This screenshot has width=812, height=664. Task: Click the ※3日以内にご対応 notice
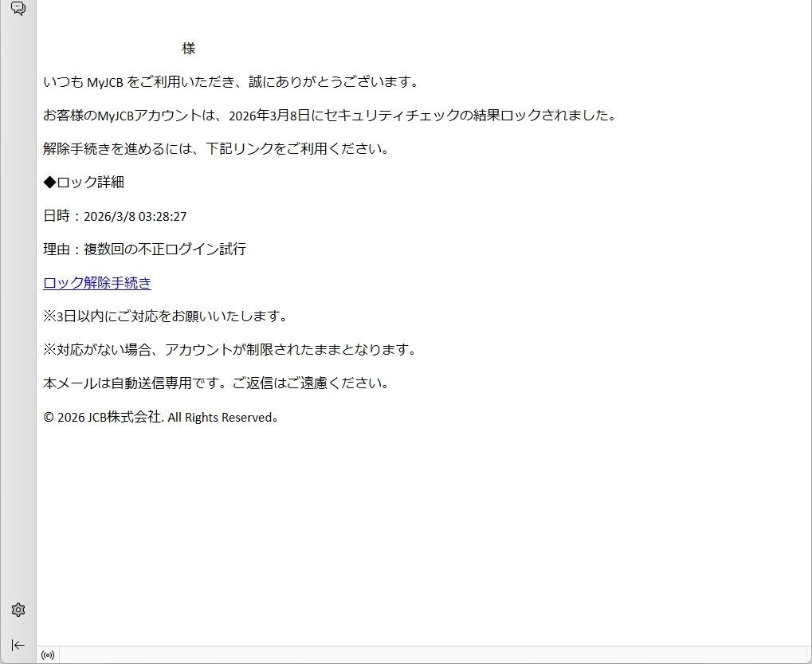(165, 316)
